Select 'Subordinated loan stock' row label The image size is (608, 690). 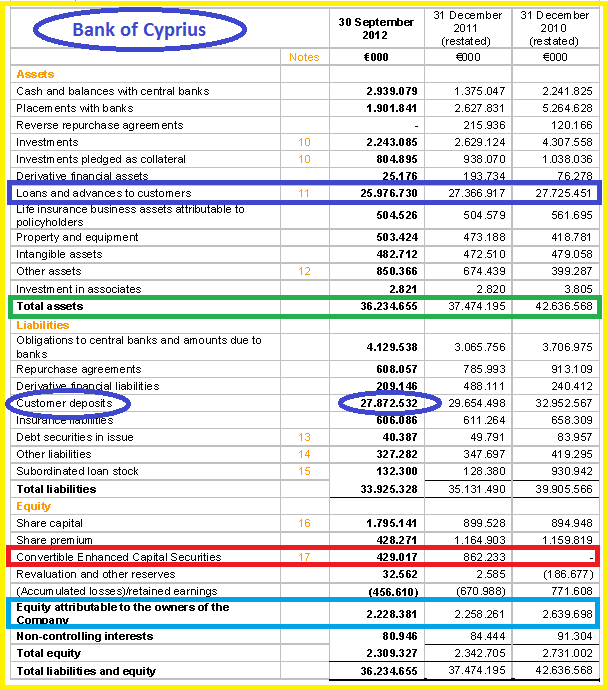point(77,471)
